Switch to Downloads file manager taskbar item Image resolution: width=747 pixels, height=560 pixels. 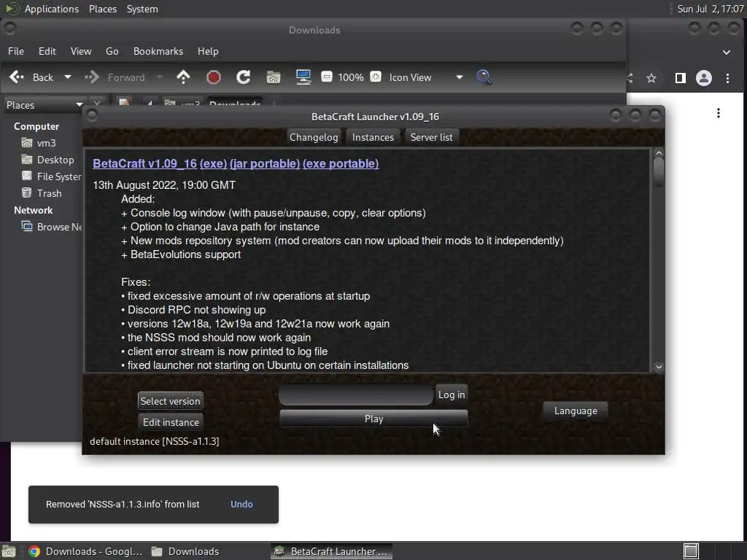click(186, 551)
